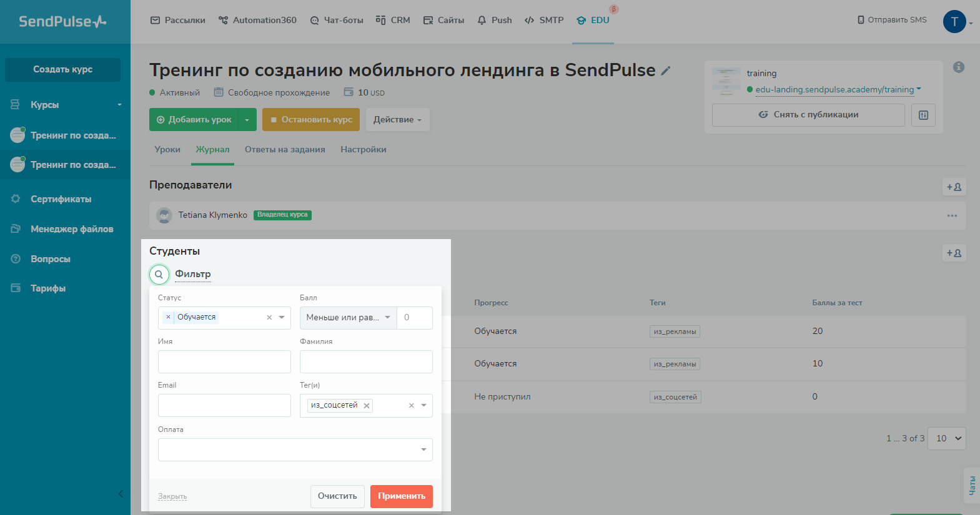This screenshot has width=980, height=515.
Task: Expand the Оплата dropdown
Action: click(423, 449)
